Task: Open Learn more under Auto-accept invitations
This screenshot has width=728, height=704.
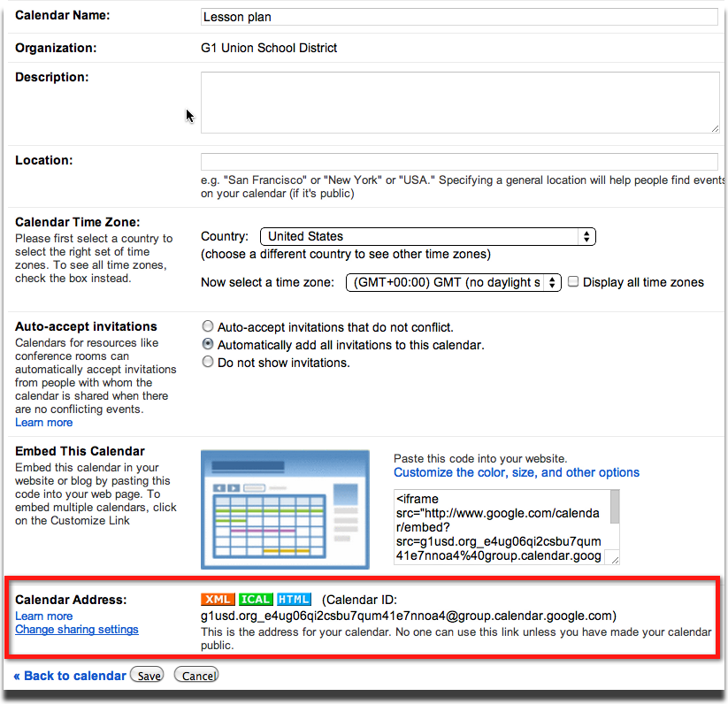Action: (43, 422)
